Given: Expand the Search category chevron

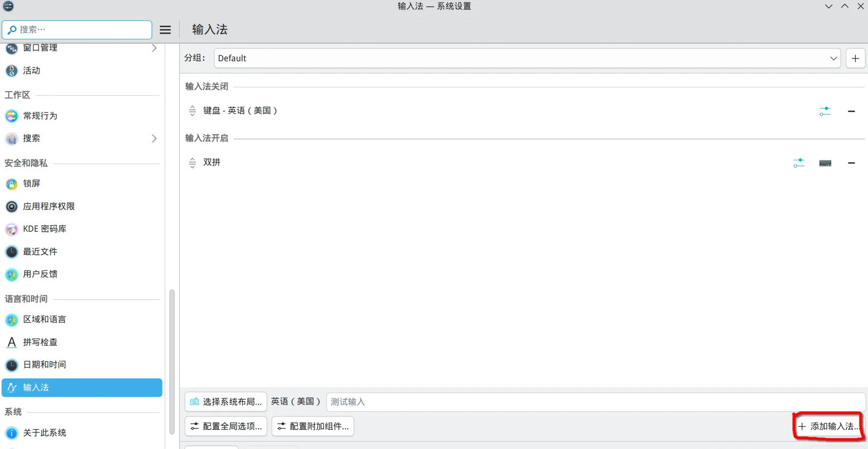Looking at the screenshot, I should tap(154, 138).
